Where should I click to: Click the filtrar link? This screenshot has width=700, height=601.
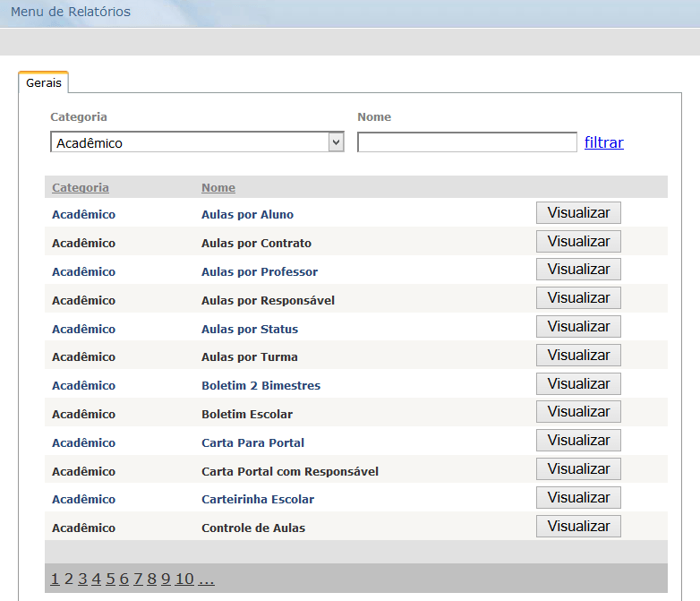pyautogui.click(x=604, y=142)
